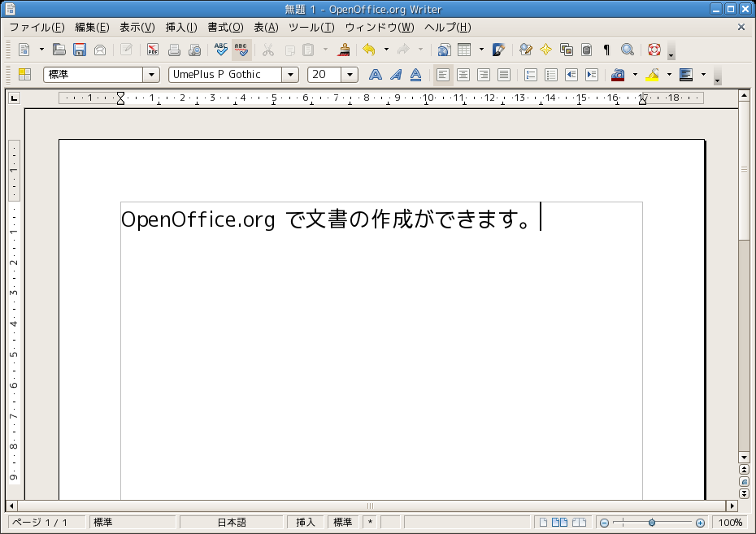Viewport: 756px width, 534px height.
Task: Click the Format Paintbrush icon
Action: pyautogui.click(x=344, y=50)
